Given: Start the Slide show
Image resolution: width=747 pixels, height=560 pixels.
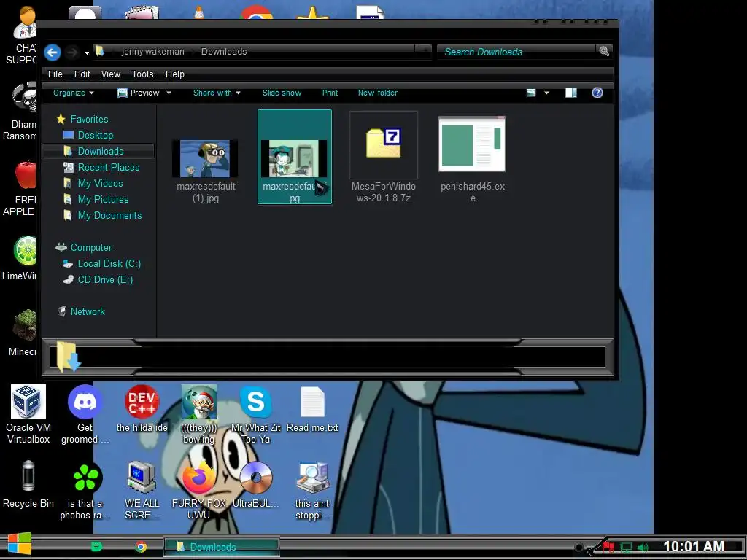Looking at the screenshot, I should click(x=282, y=93).
